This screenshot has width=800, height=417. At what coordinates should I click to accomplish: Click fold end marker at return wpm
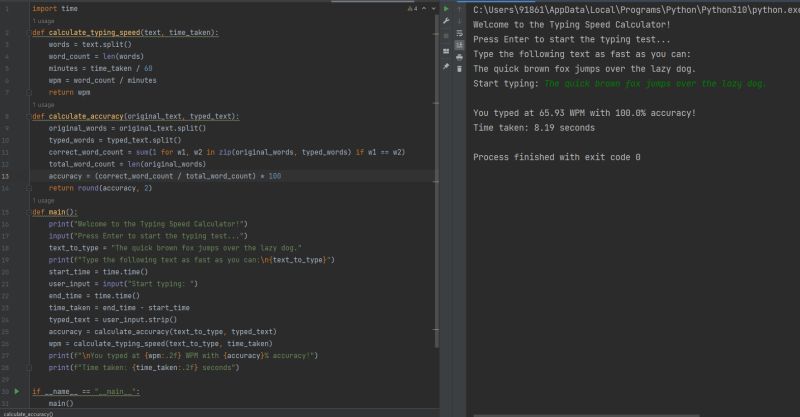29,92
